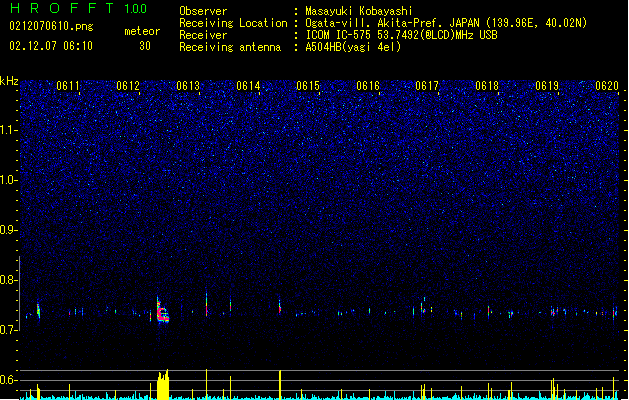Click the large meteor echo near 0612
The height and width of the screenshot is (400, 629).
(x=162, y=310)
